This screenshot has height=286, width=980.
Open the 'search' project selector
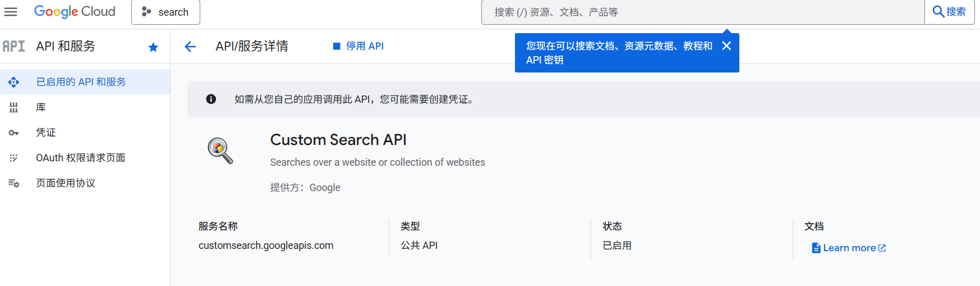[x=165, y=12]
